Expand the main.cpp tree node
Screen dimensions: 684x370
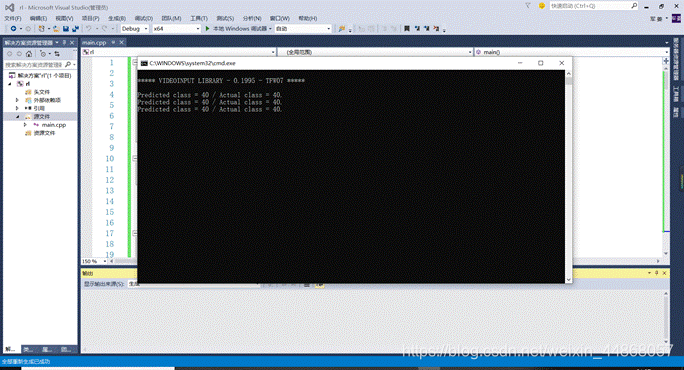[x=25, y=125]
